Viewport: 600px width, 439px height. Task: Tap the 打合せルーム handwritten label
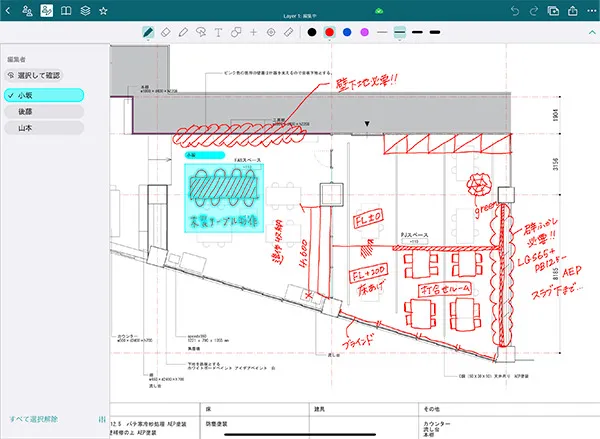(x=445, y=290)
